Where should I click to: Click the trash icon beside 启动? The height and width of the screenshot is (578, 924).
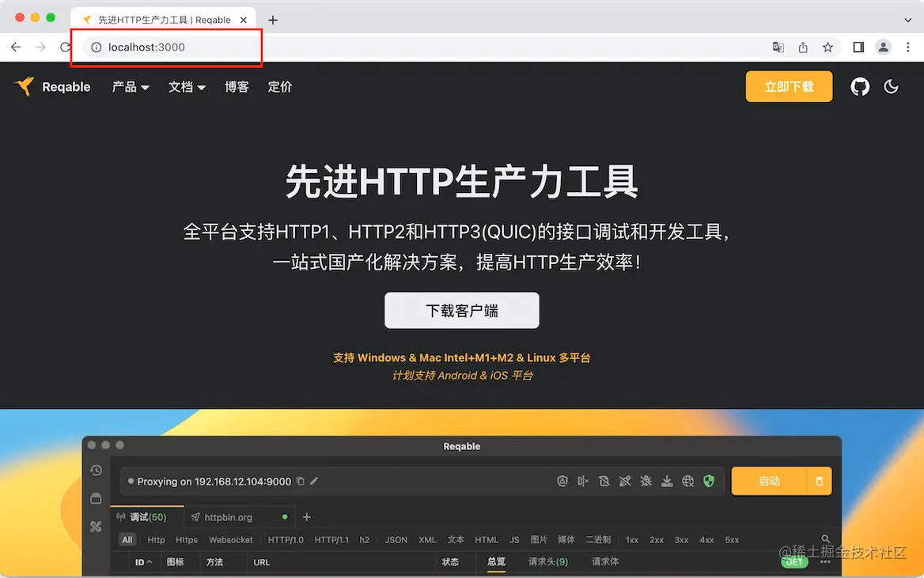tap(819, 481)
